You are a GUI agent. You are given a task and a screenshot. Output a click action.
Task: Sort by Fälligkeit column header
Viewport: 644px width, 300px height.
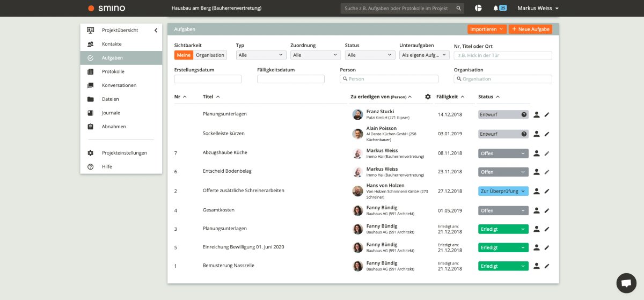(x=450, y=97)
